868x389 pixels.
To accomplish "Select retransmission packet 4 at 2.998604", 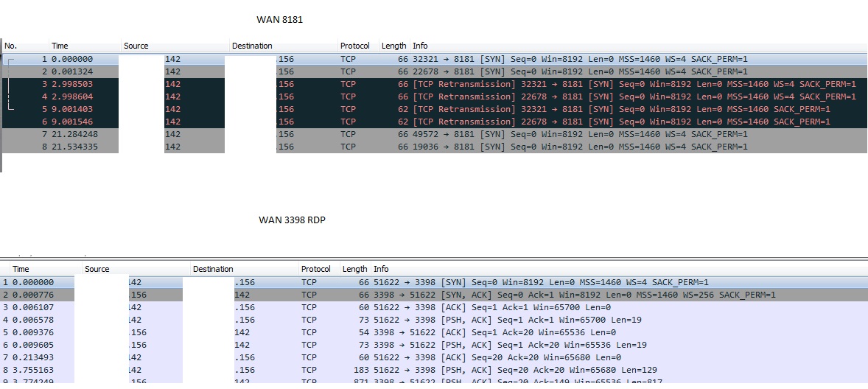I will pyautogui.click(x=435, y=97).
